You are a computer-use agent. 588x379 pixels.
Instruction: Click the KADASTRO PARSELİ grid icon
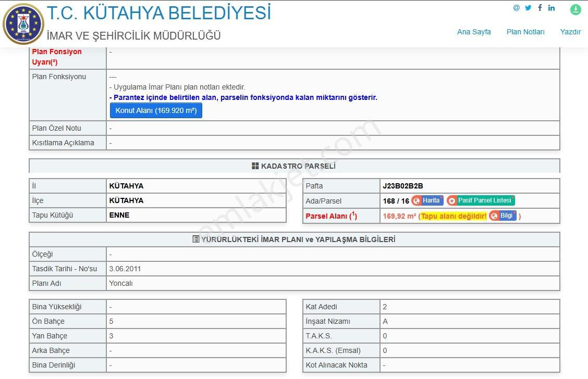click(x=255, y=166)
